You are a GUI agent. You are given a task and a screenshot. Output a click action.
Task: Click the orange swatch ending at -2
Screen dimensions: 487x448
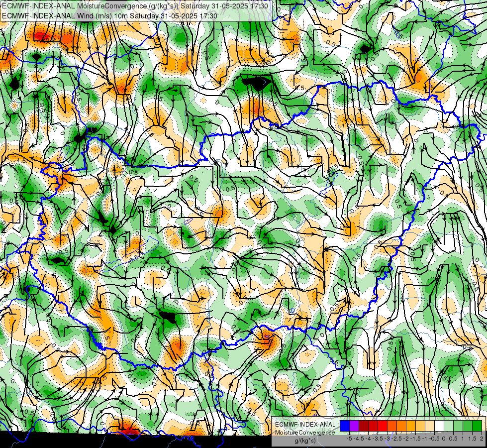pyautogui.click(x=401, y=426)
